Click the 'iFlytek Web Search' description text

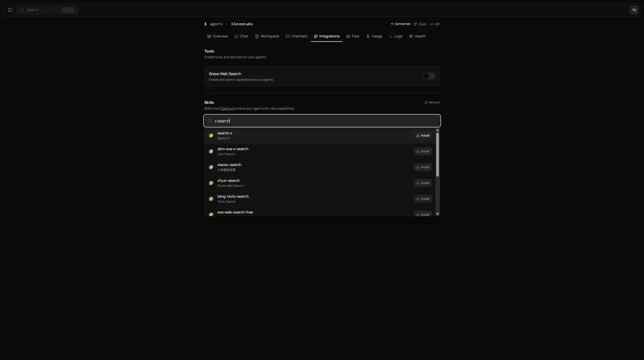tap(230, 186)
